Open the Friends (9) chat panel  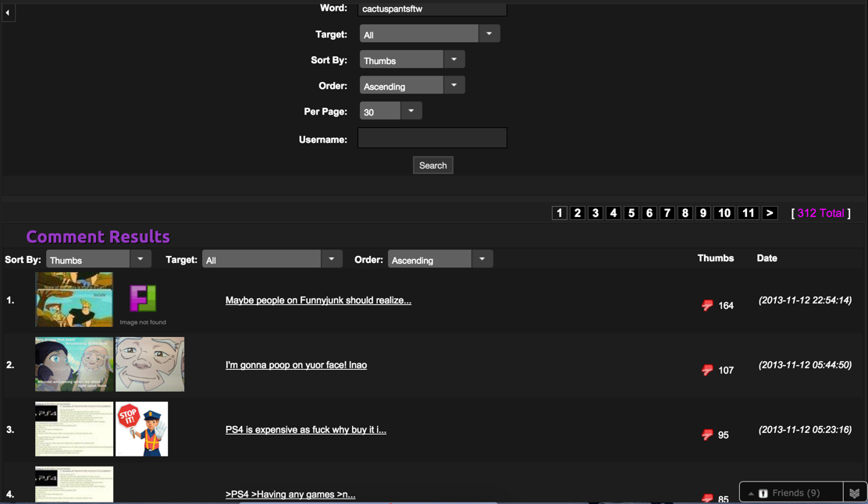coord(791,493)
